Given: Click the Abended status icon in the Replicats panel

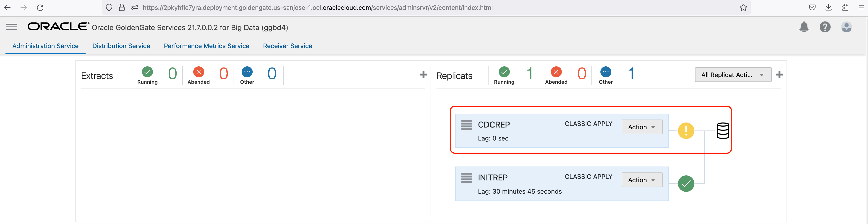Looking at the screenshot, I should point(556,71).
